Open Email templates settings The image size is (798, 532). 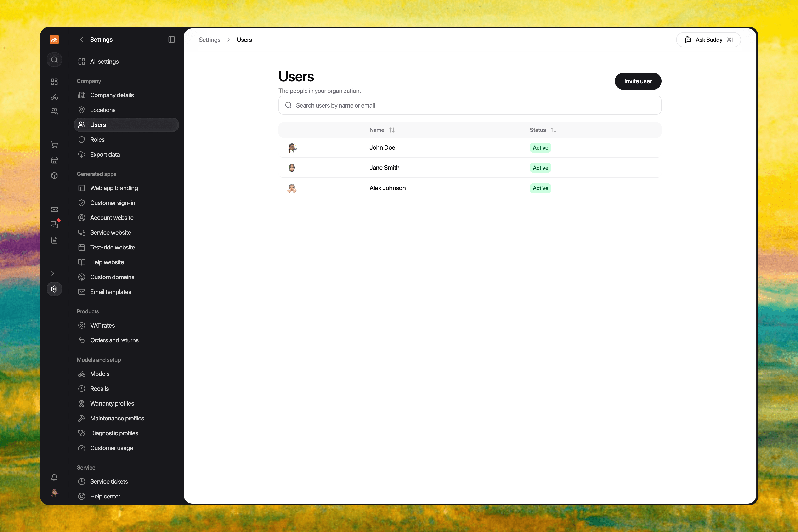pos(126,292)
